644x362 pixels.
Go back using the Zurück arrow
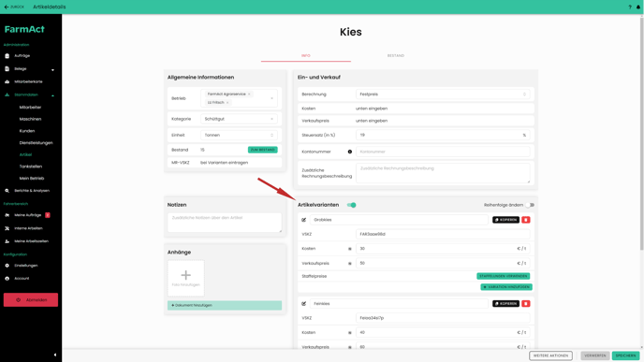(14, 7)
